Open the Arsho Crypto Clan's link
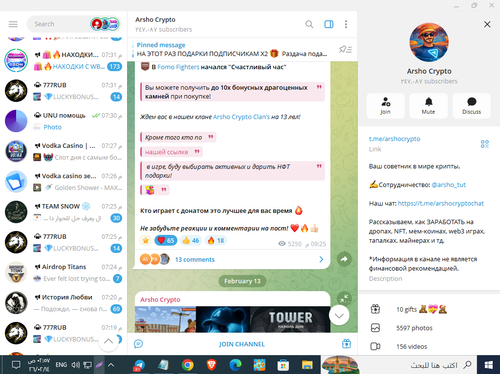500x374 pixels. pyautogui.click(x=241, y=117)
